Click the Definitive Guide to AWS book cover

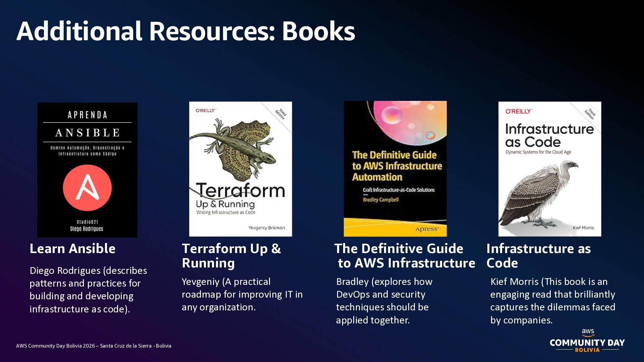click(395, 169)
